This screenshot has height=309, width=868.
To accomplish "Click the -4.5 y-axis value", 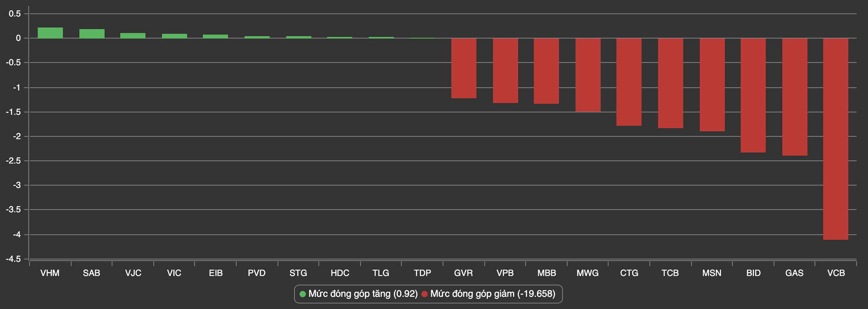I will [13, 259].
